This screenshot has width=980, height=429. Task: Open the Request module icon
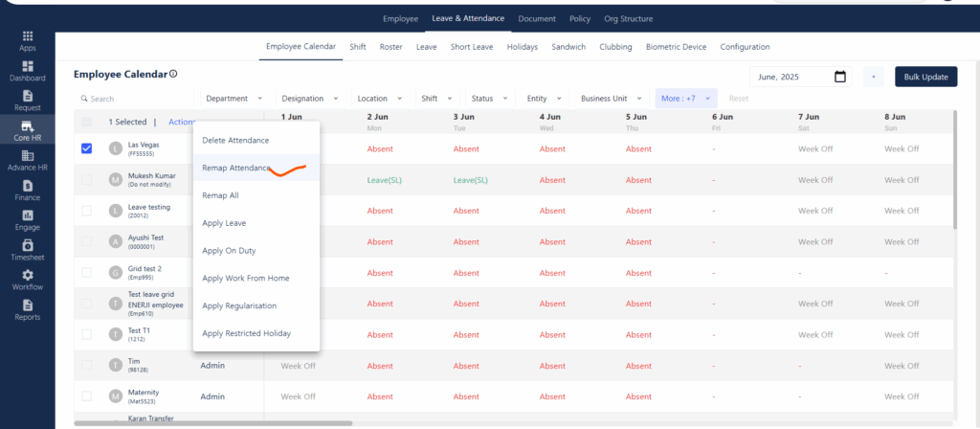[27, 96]
